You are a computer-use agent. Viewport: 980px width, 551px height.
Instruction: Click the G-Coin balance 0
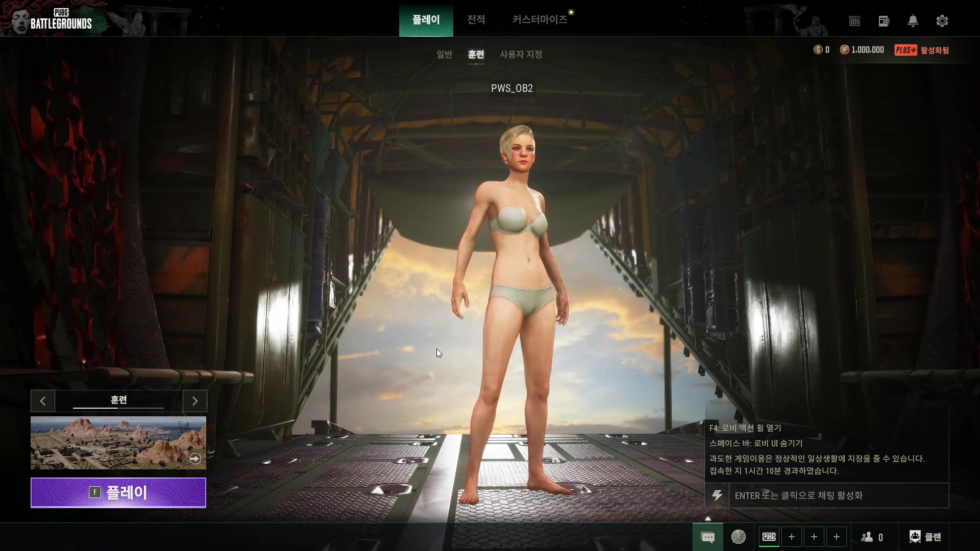click(827, 49)
